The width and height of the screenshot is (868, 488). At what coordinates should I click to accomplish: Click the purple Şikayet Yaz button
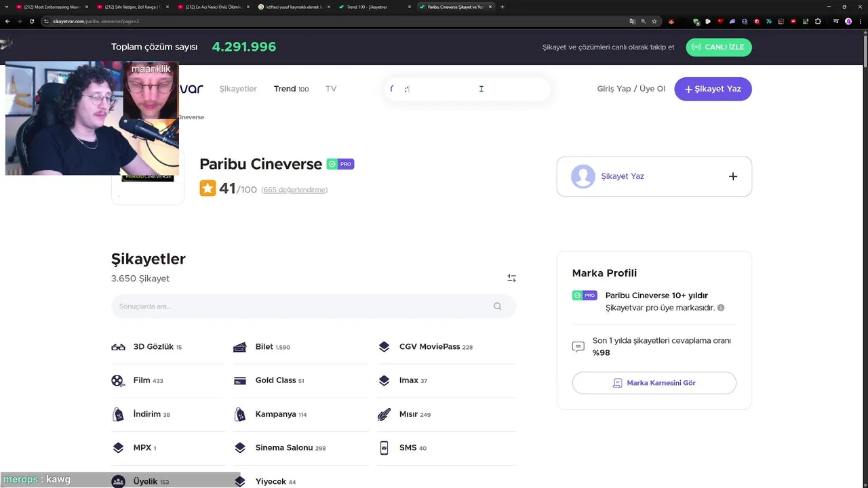(x=713, y=89)
